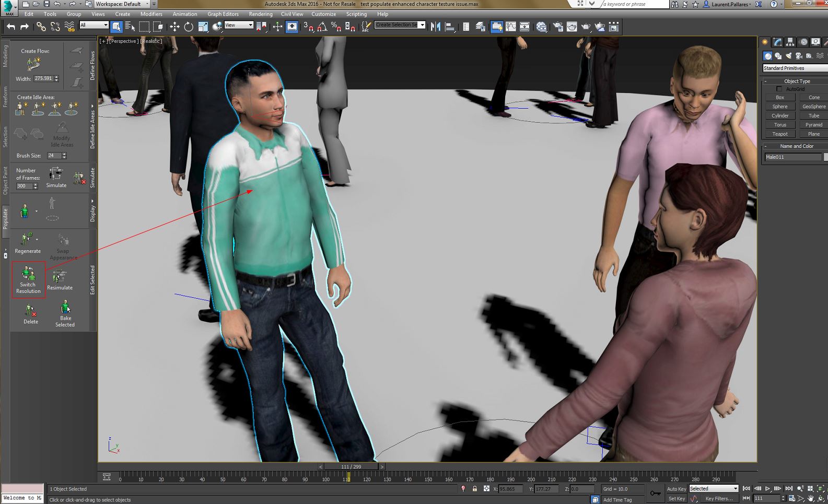The height and width of the screenshot is (504, 828).
Task: Click the Simulate icon
Action: [x=56, y=174]
